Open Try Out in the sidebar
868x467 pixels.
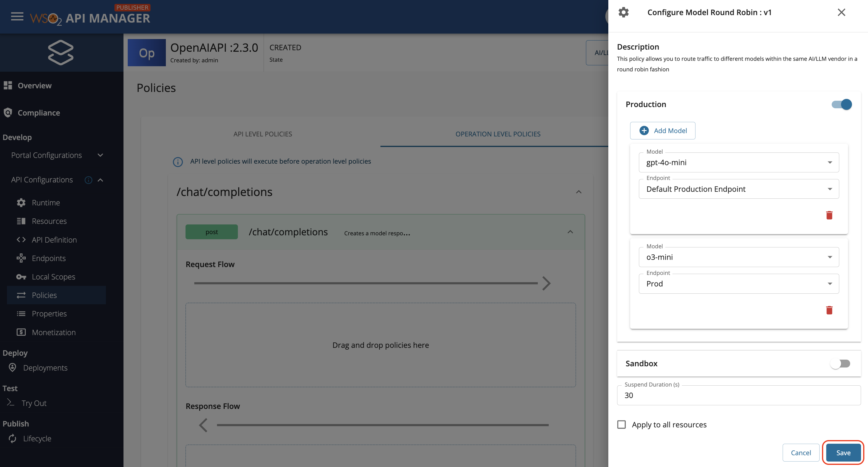pyautogui.click(x=34, y=403)
